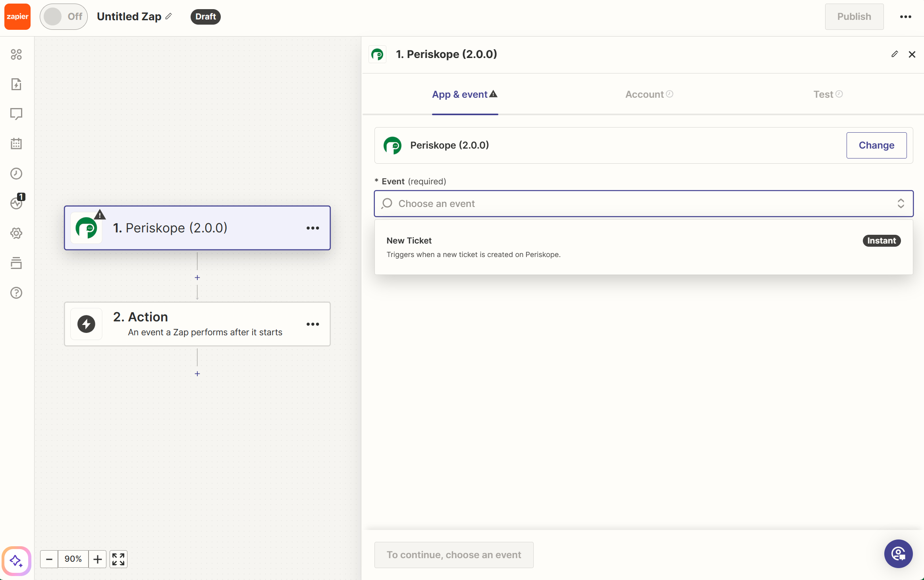Open the support chat bubble icon
The height and width of the screenshot is (580, 924).
click(x=898, y=554)
